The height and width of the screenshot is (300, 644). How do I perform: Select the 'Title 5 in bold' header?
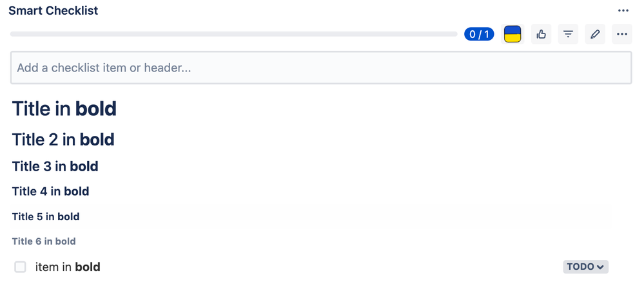click(x=46, y=217)
